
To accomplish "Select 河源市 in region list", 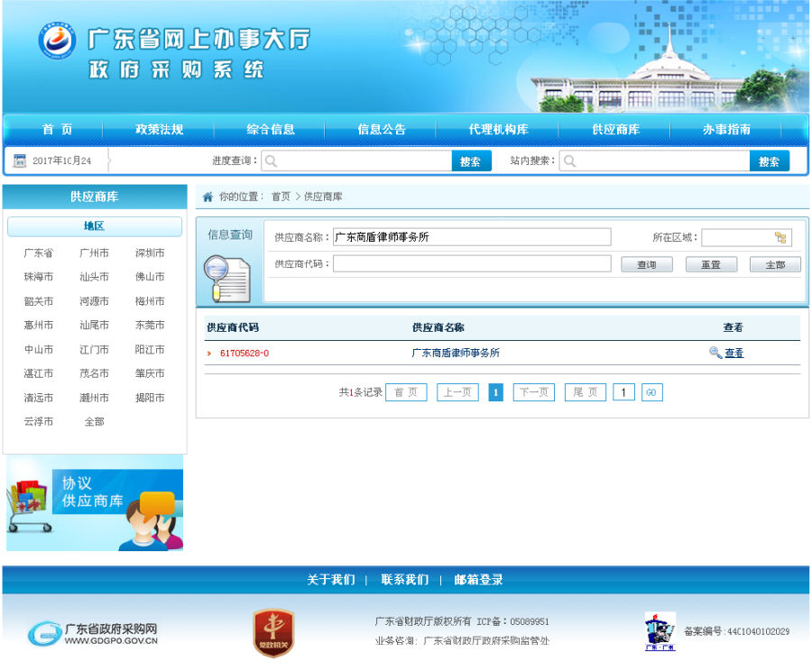I will pyautogui.click(x=94, y=301).
